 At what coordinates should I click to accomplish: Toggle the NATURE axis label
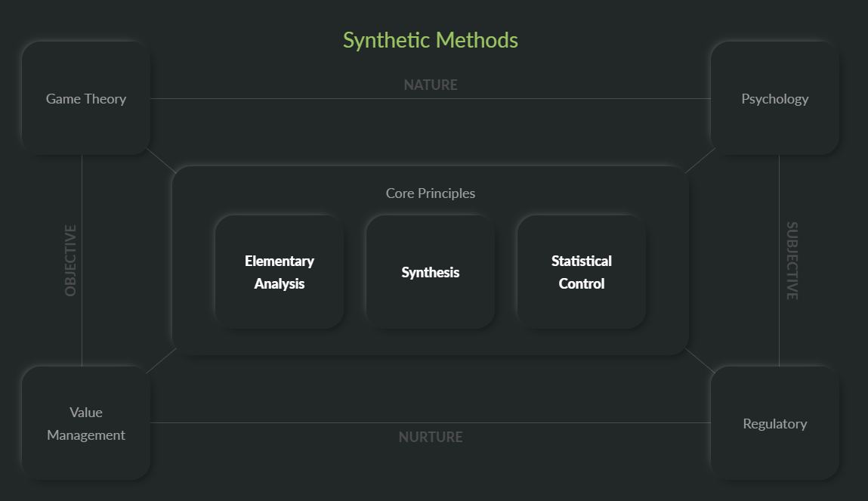(x=430, y=85)
